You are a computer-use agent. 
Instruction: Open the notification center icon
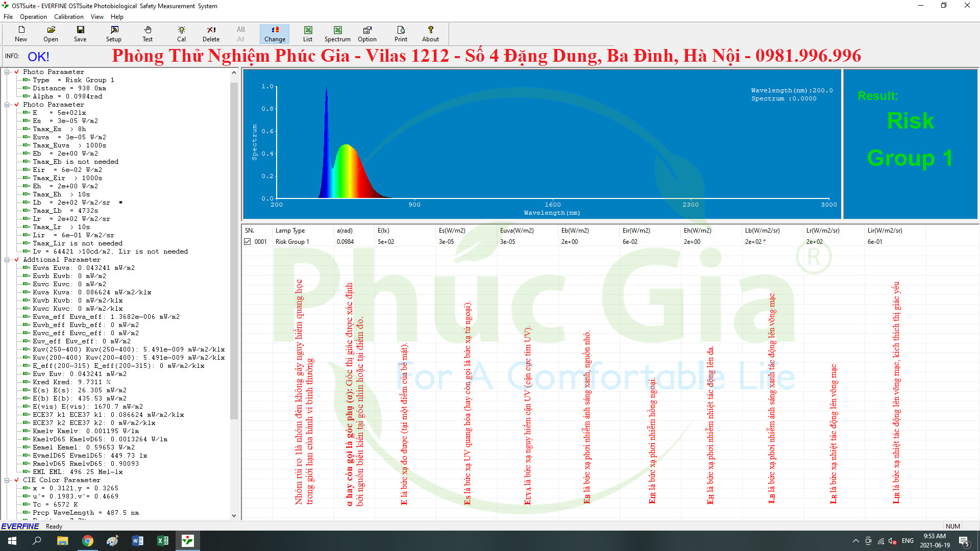pyautogui.click(x=964, y=541)
